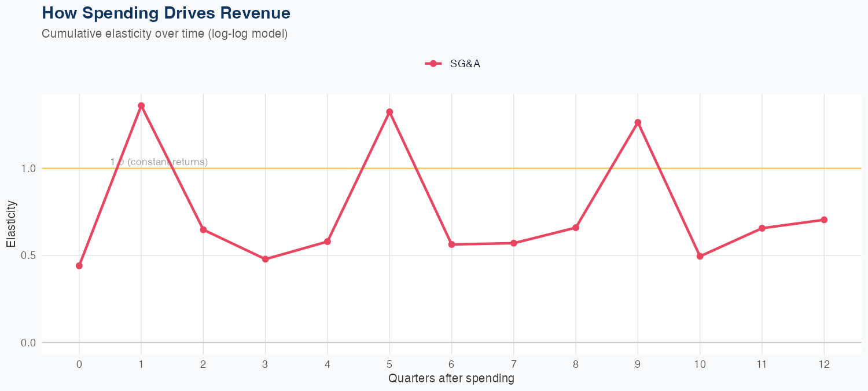Click the 'Elasticity' y-axis title
868x391 pixels.
click(x=12, y=224)
